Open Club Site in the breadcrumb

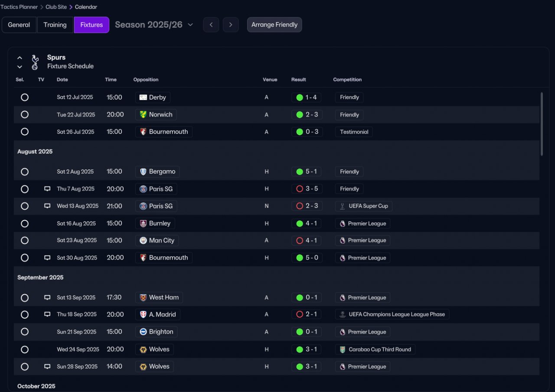tap(56, 7)
